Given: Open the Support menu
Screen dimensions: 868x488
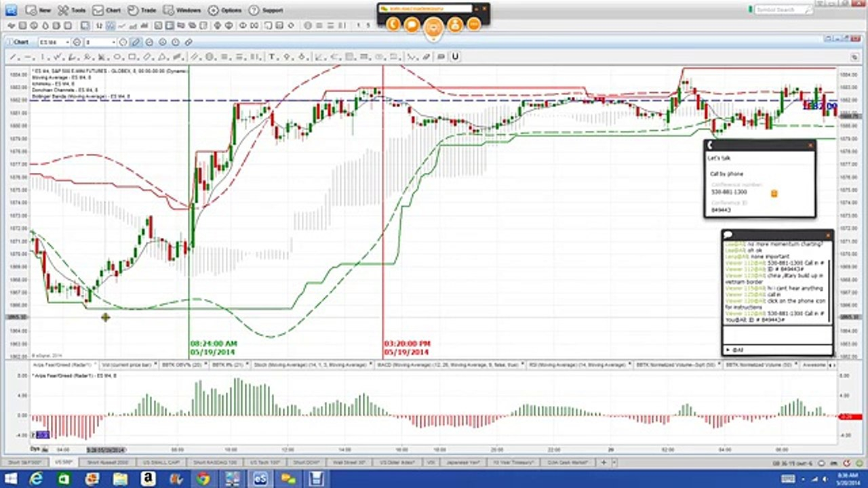Looking at the screenshot, I should click(266, 10).
